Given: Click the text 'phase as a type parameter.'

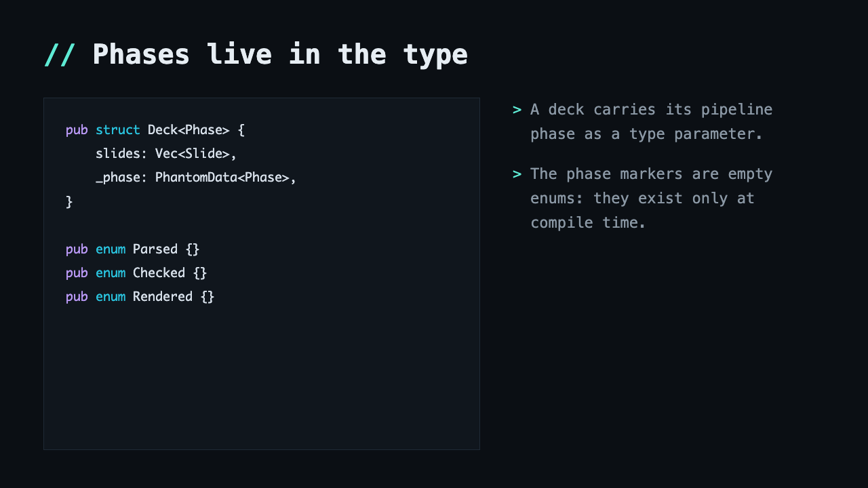Looking at the screenshot, I should [647, 134].
